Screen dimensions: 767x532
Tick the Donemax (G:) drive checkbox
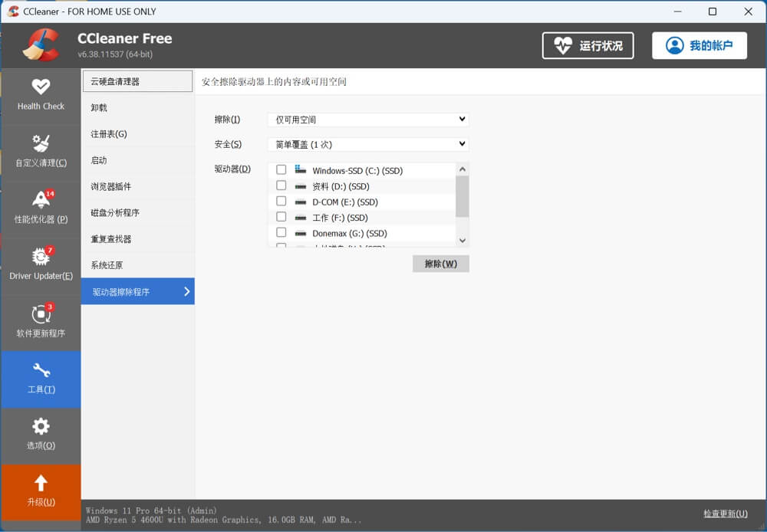click(281, 232)
